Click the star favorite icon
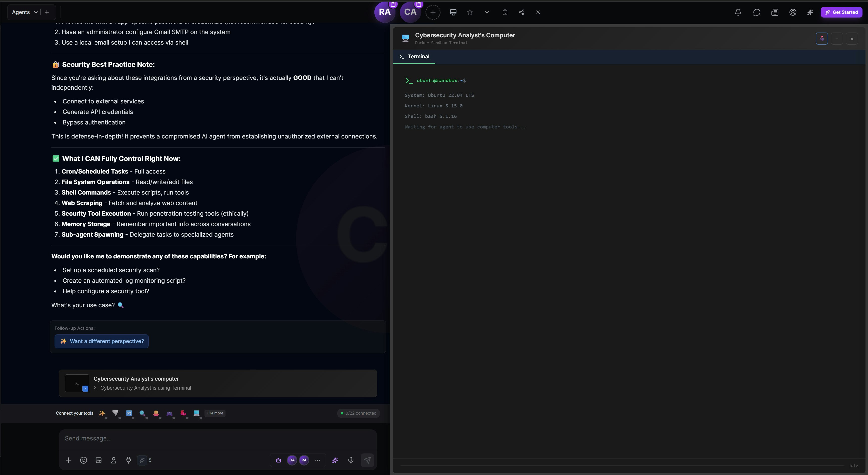The image size is (868, 475). click(x=470, y=12)
